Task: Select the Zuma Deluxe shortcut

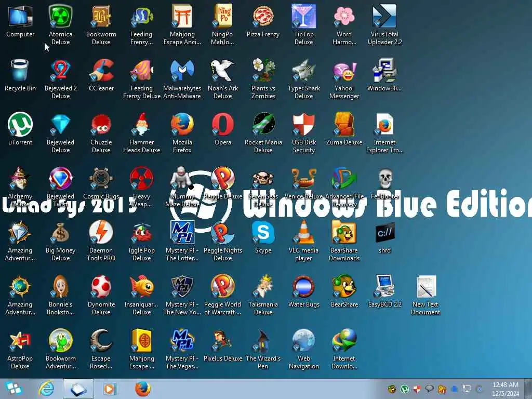Action: click(x=344, y=129)
